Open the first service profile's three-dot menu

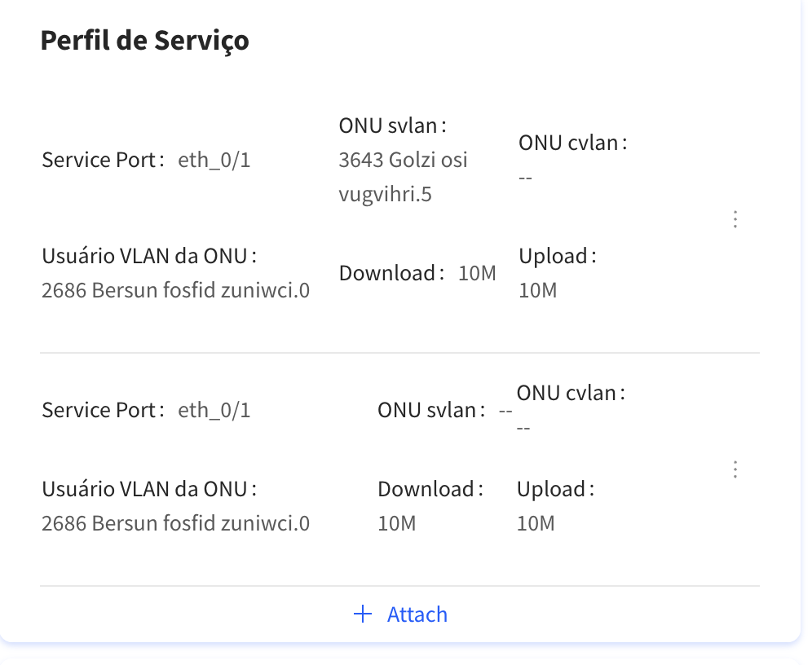735,219
